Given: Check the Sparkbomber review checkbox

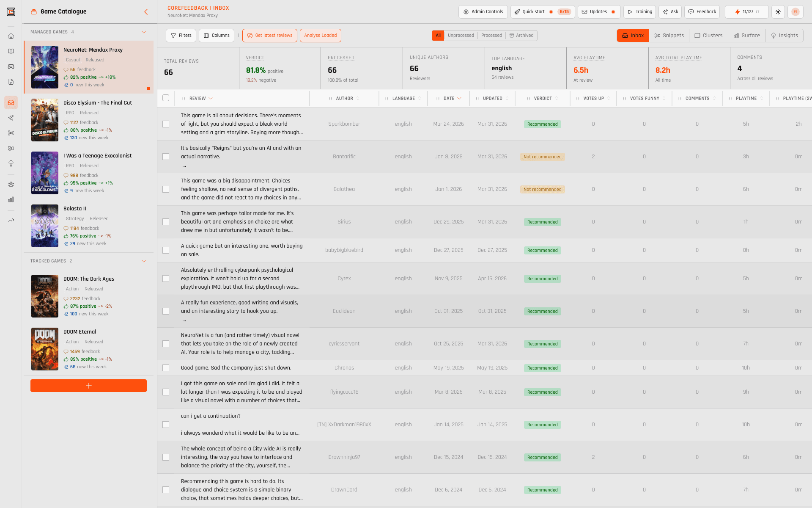Looking at the screenshot, I should click(x=166, y=124).
